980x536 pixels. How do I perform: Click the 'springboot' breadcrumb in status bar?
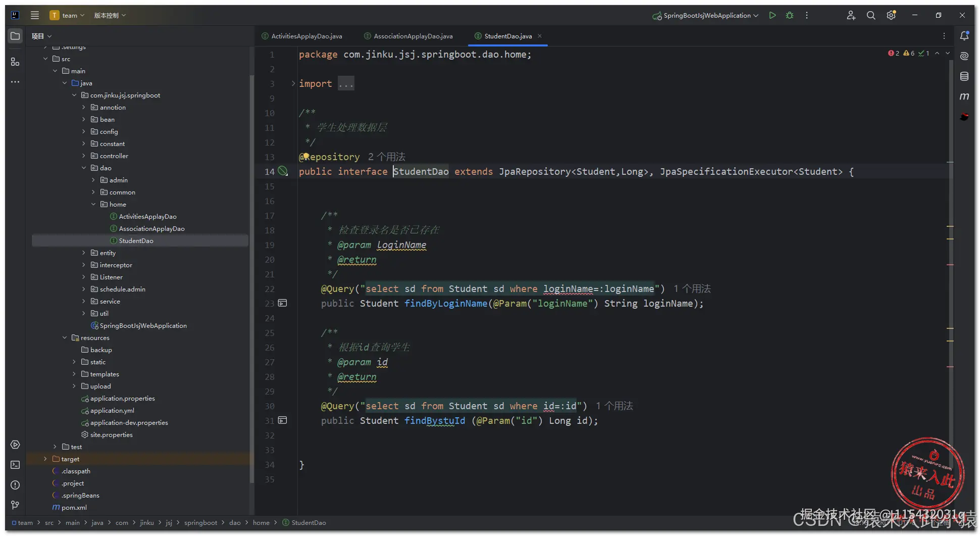tap(200, 522)
